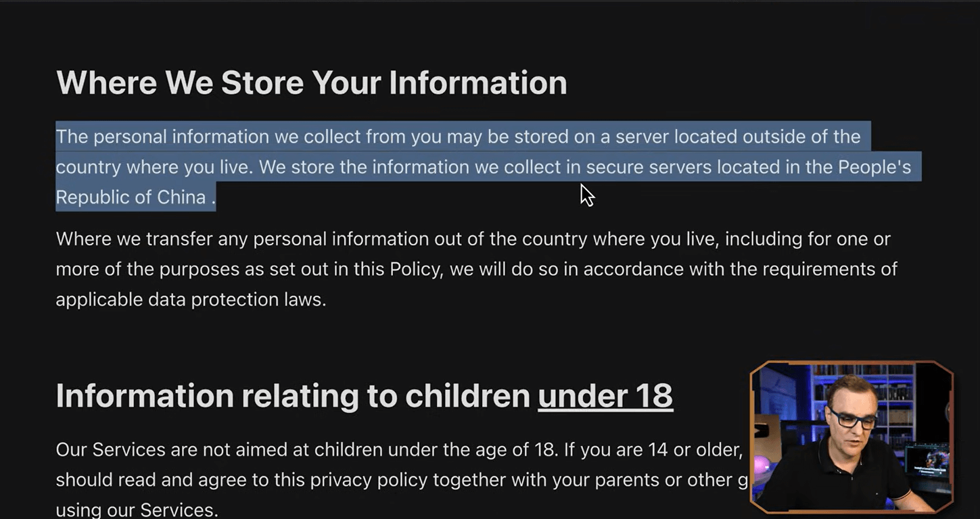Click the word "Store" in the top heading
This screenshot has height=519, width=980.
click(261, 82)
